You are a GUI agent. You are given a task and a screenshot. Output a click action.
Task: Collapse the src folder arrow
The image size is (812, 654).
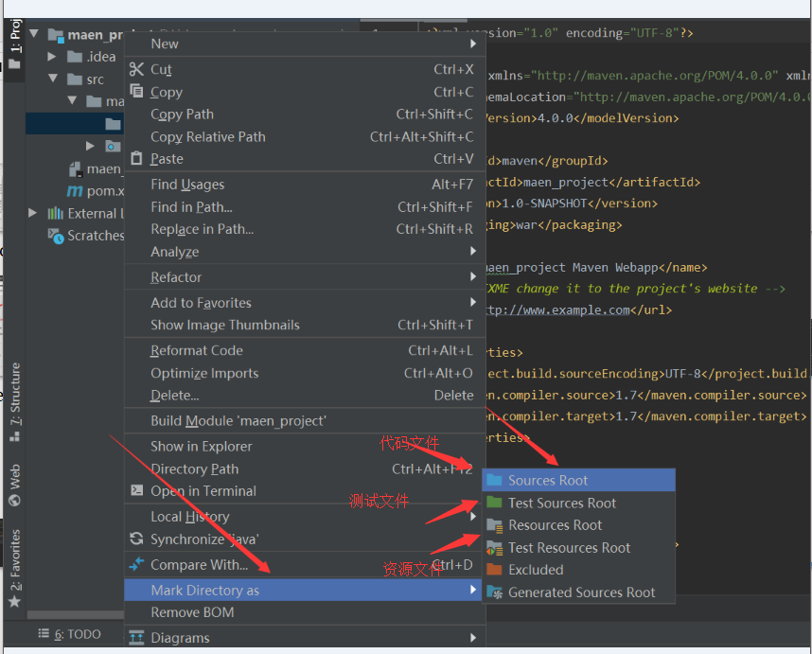(x=53, y=79)
